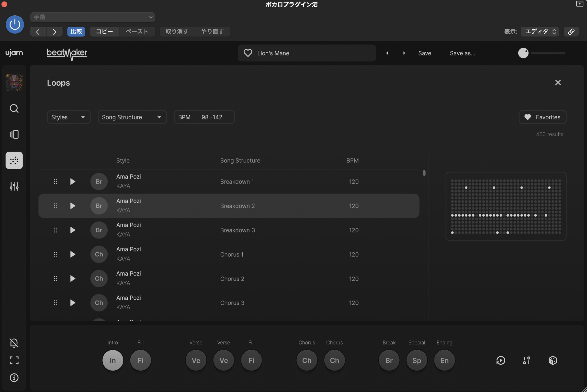Click the randomize dice icon
The height and width of the screenshot is (392, 587).
[x=553, y=360]
